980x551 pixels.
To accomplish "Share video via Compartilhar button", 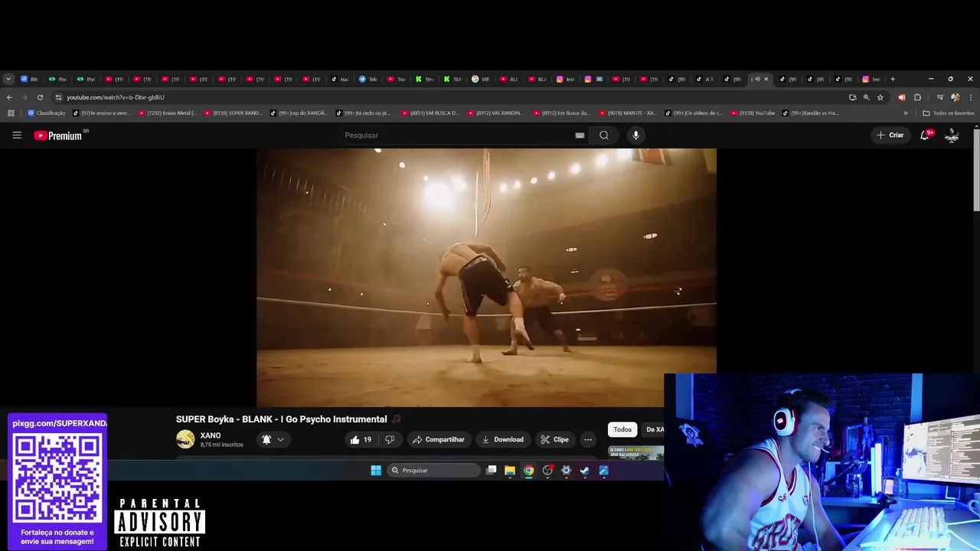I will pos(439,439).
